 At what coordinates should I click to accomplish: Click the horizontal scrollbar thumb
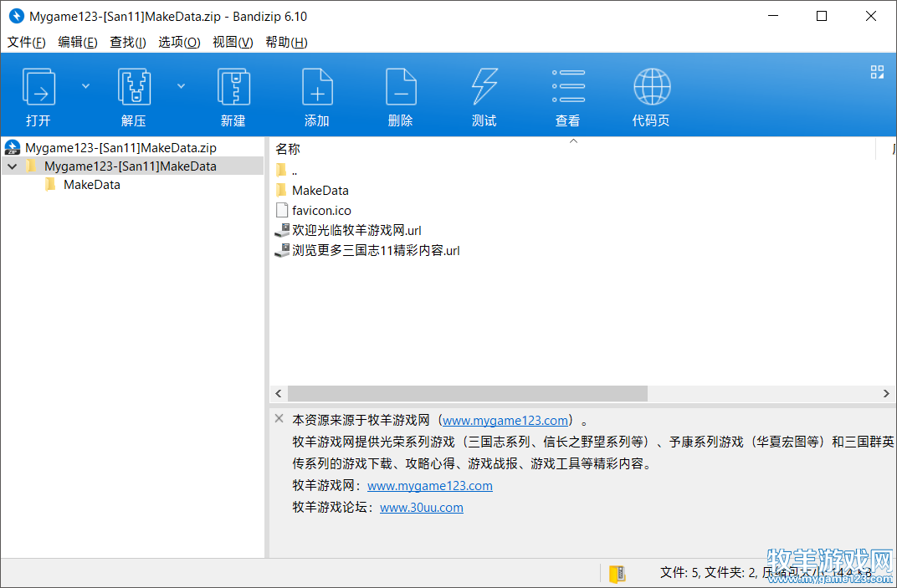pos(468,393)
